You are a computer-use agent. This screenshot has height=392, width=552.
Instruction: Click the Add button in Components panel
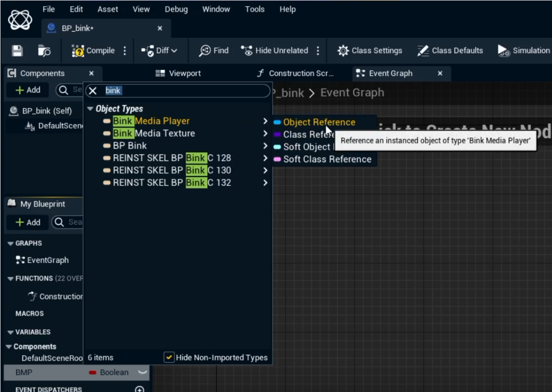[x=28, y=90]
